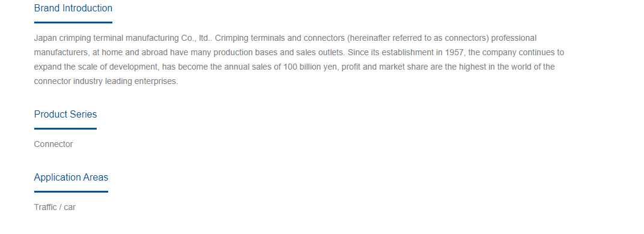The image size is (644, 234).
Task: Click line starting "expand the scale of development"
Action: pyautogui.click(x=294, y=67)
